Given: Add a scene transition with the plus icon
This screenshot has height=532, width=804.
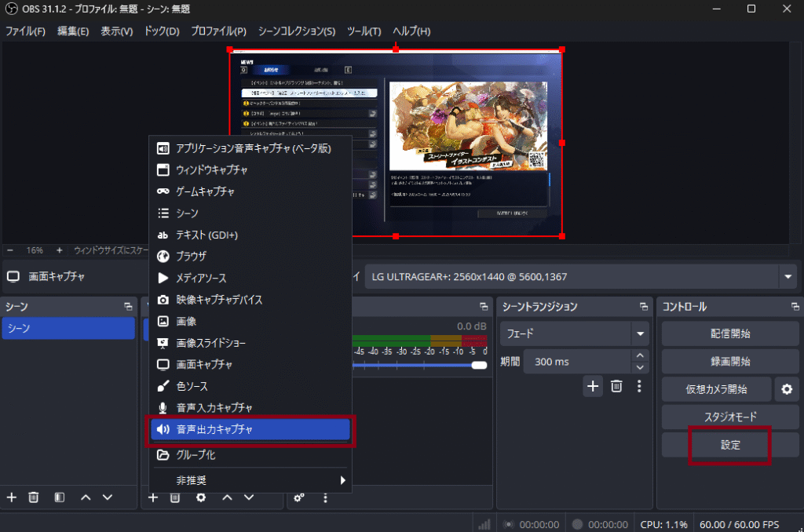Looking at the screenshot, I should click(593, 386).
